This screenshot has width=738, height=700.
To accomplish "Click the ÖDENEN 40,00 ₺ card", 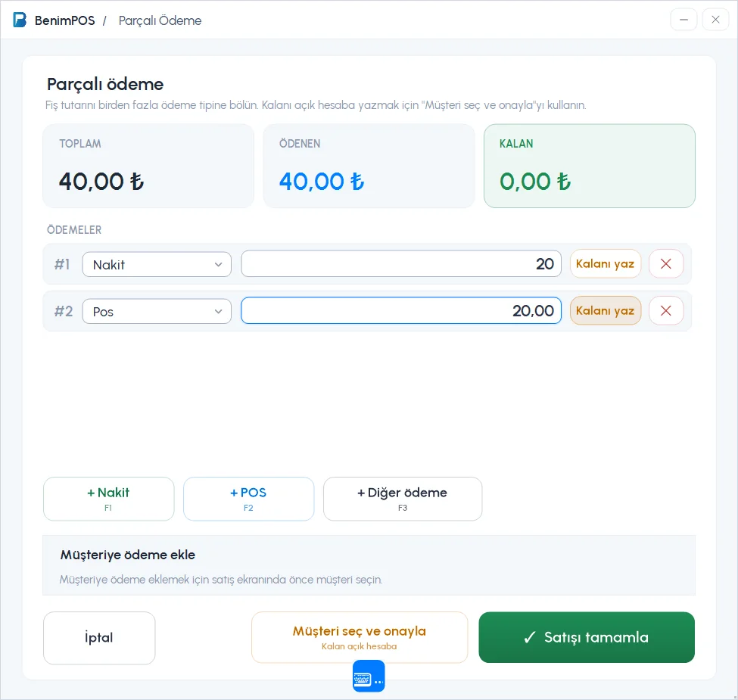I will pyautogui.click(x=369, y=166).
